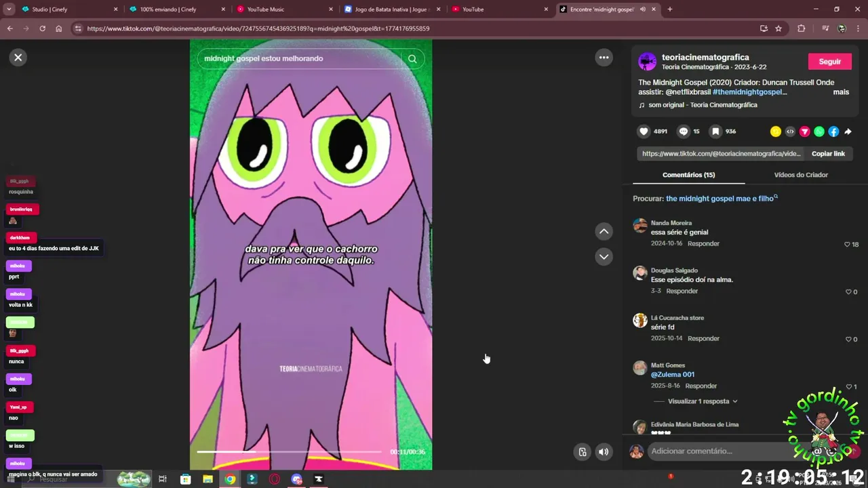This screenshot has width=868, height=488.
Task: Open 'som original - Teoria Cinematográfica' sound link
Action: pos(703,105)
